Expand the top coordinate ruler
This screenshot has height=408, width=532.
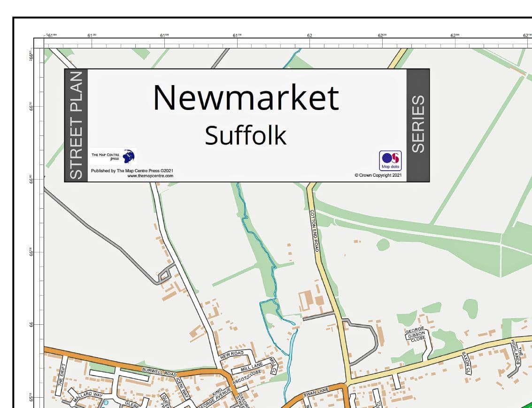point(282,41)
